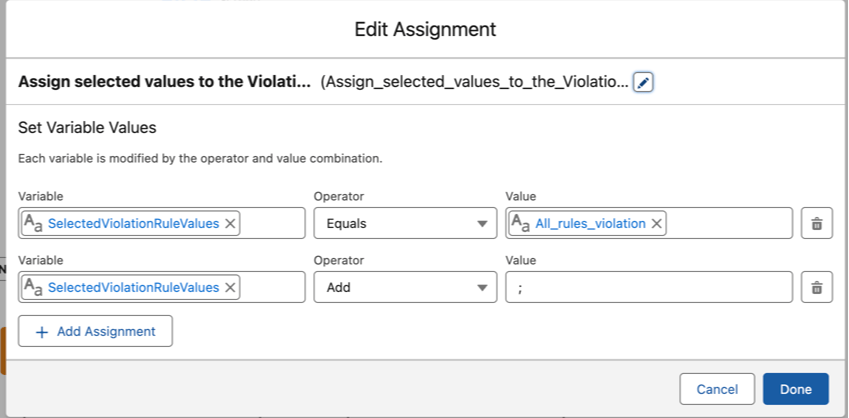Click the Value field containing the semicolon
The height and width of the screenshot is (418, 849).
pos(649,288)
